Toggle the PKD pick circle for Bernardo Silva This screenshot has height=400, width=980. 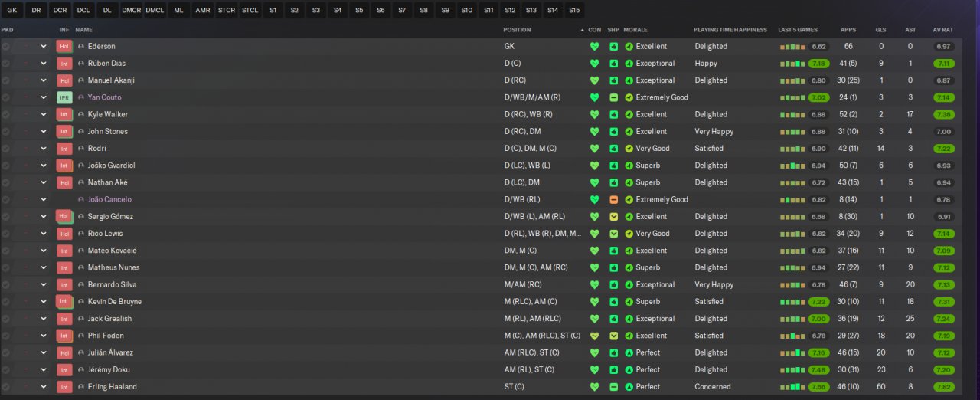pyautogui.click(x=6, y=284)
